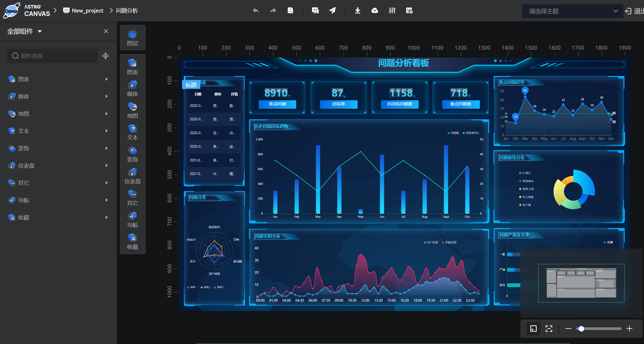The image size is (644, 344).
Task: Click the redo arrow in top toolbar
Action: [273, 11]
